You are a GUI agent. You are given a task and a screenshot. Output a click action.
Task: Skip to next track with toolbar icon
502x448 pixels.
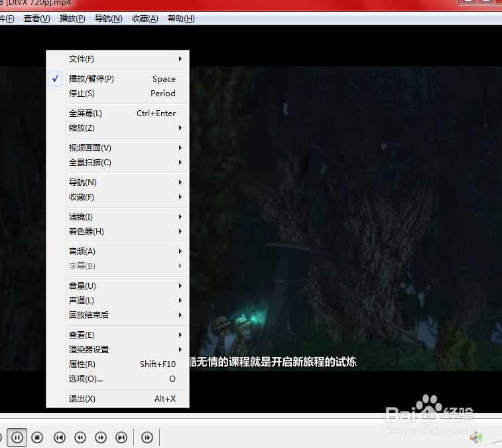click(x=121, y=437)
